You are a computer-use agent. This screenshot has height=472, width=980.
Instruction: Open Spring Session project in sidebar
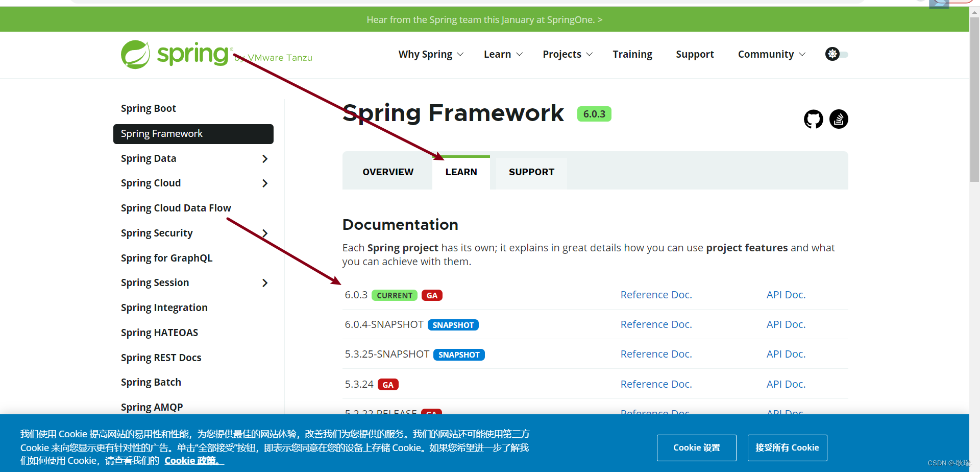155,282
